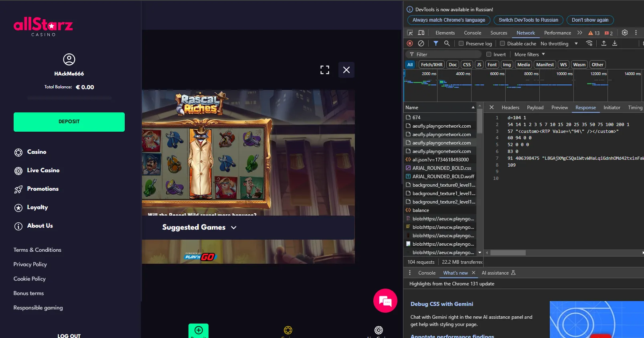Switch to the Elements panel

point(445,33)
